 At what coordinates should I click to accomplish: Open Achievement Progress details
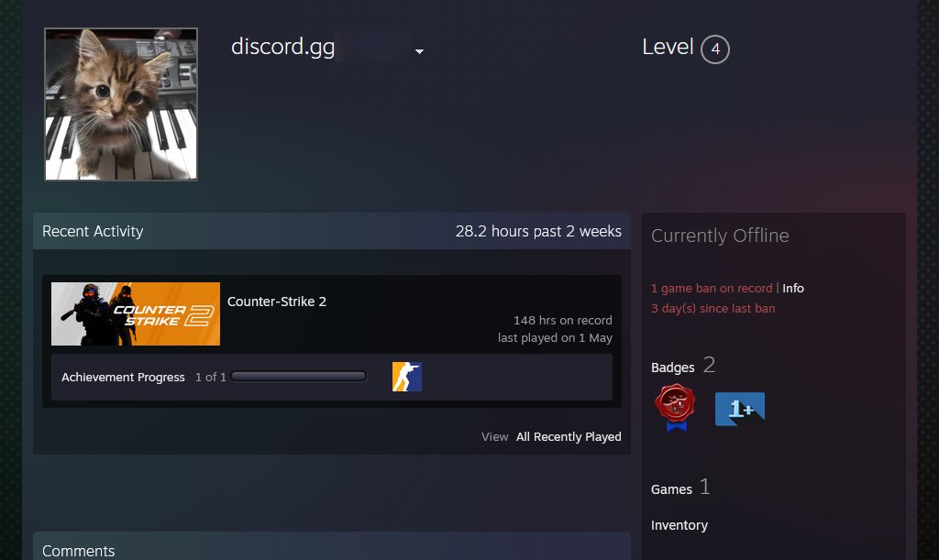coord(123,377)
